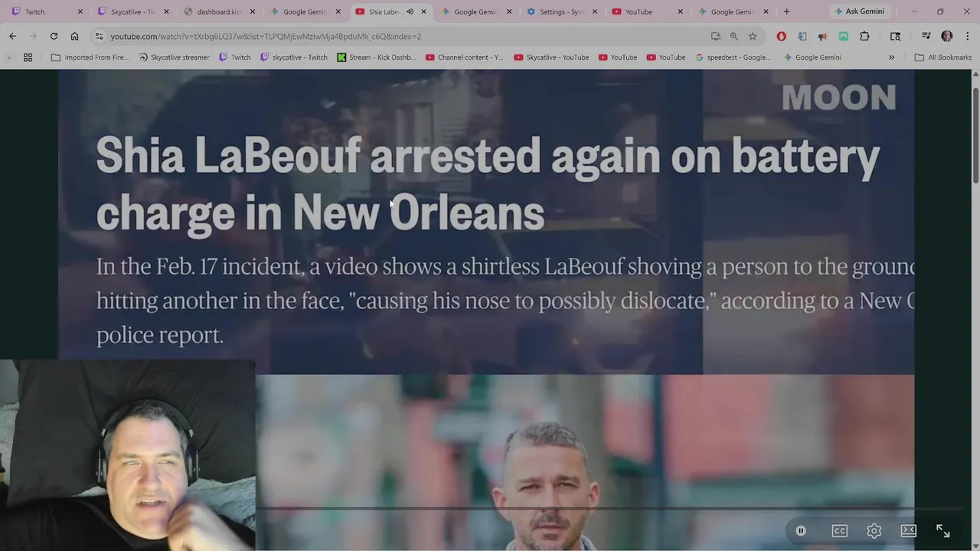Open Google Gemini bookmark in bookmarks bar

click(812, 57)
